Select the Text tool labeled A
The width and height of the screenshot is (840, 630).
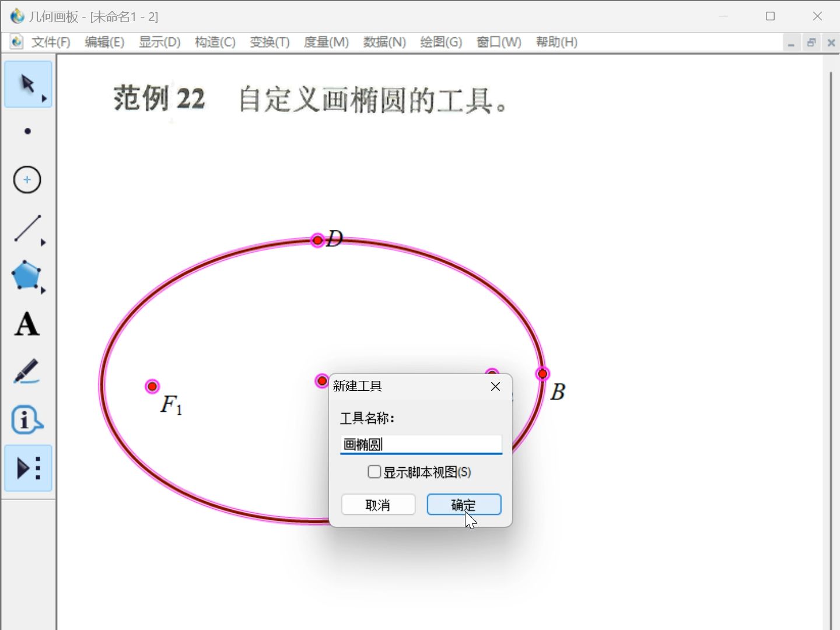(x=27, y=324)
